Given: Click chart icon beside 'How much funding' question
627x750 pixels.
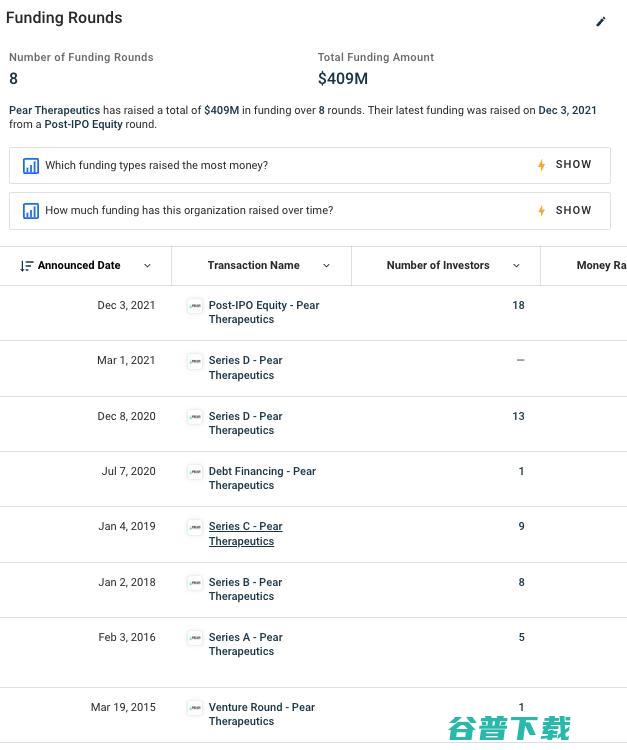Looking at the screenshot, I should pos(31,211).
